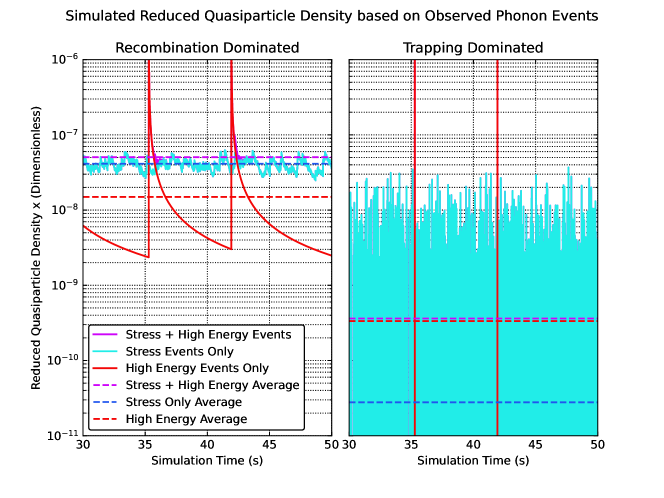664x498 pixels.
Task: Select legend entry "Stress + High Energy Average"
Action: tap(213, 385)
